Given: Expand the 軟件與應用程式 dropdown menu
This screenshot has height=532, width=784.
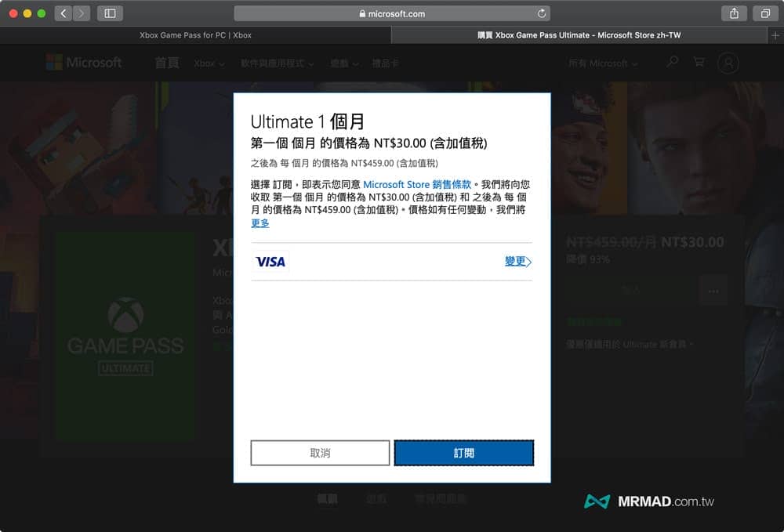Looking at the screenshot, I should tap(277, 63).
